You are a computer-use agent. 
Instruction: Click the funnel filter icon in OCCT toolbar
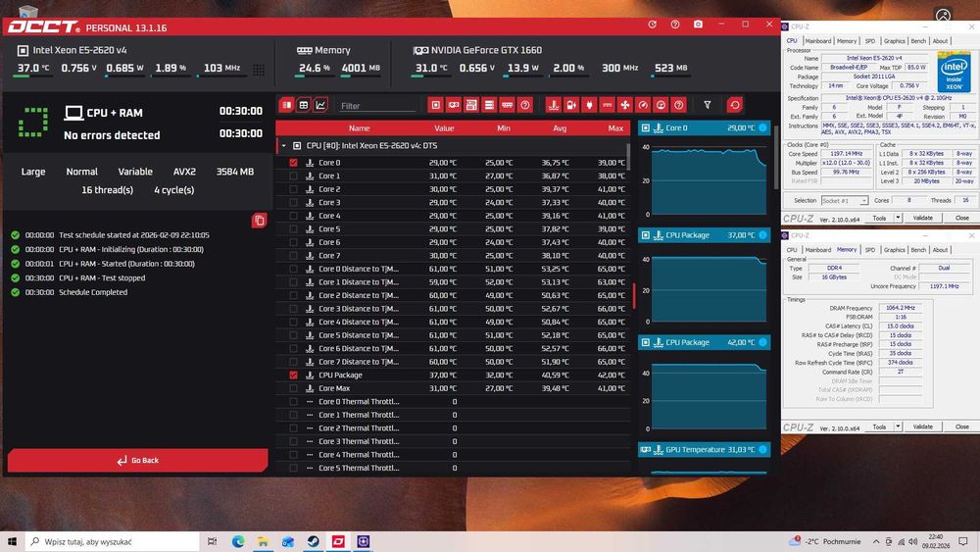coord(708,105)
